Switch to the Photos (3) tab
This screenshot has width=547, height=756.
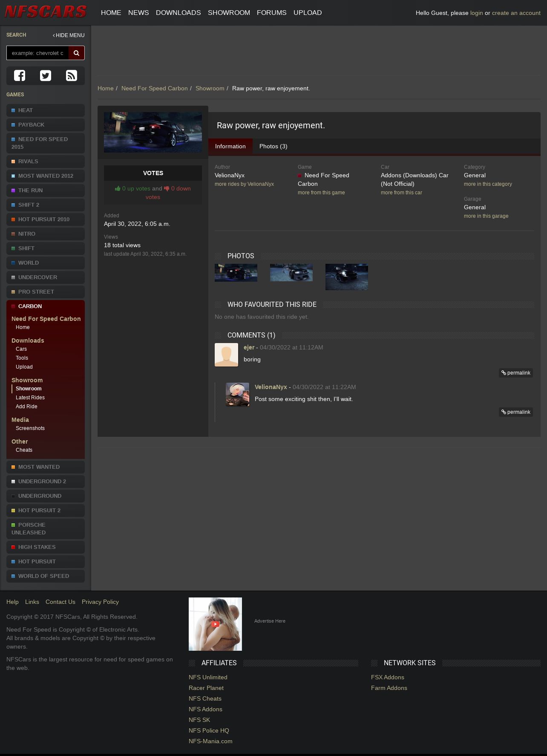[x=273, y=146]
